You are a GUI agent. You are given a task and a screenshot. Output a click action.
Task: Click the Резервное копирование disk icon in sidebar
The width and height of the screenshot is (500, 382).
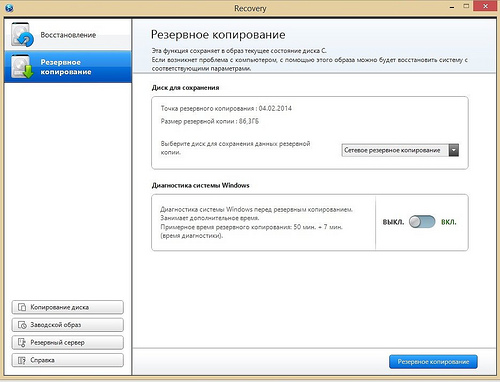coord(22,67)
